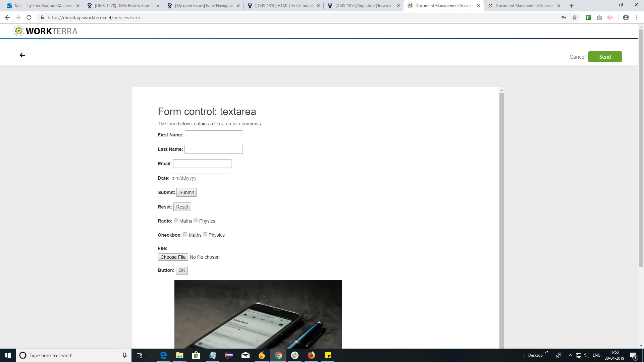Click the ENG language indicator
Image resolution: width=644 pixels, height=362 pixels.
coord(596,355)
